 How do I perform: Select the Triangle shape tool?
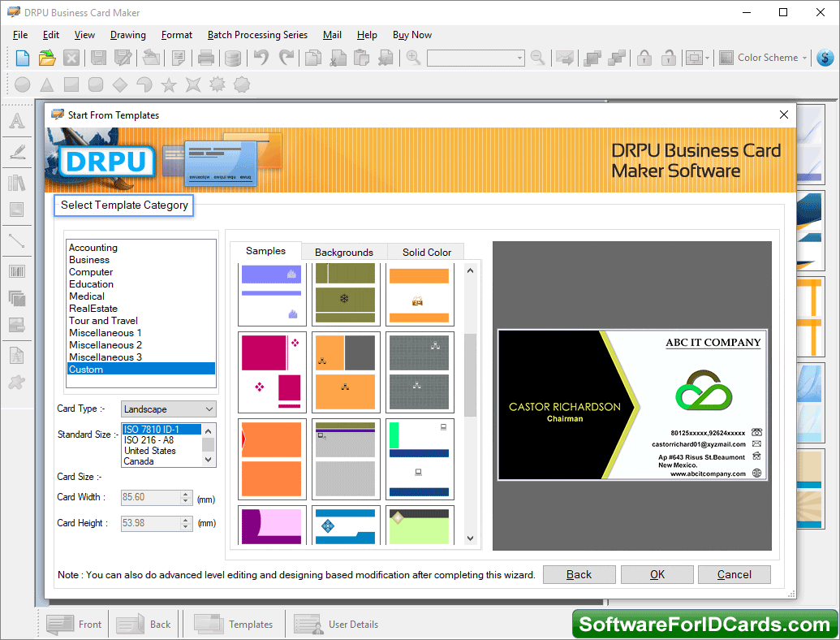pos(47,84)
